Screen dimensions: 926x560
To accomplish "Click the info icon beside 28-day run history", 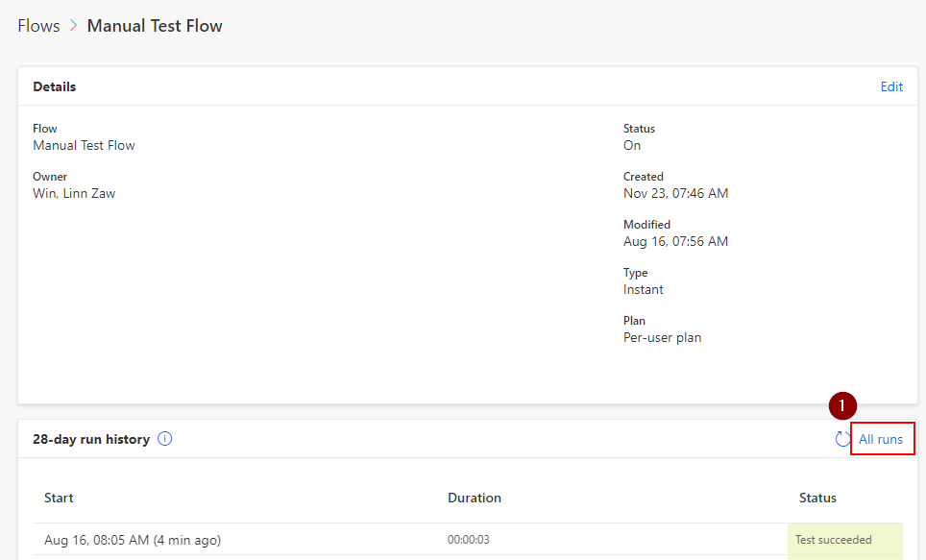I will pyautogui.click(x=165, y=439).
